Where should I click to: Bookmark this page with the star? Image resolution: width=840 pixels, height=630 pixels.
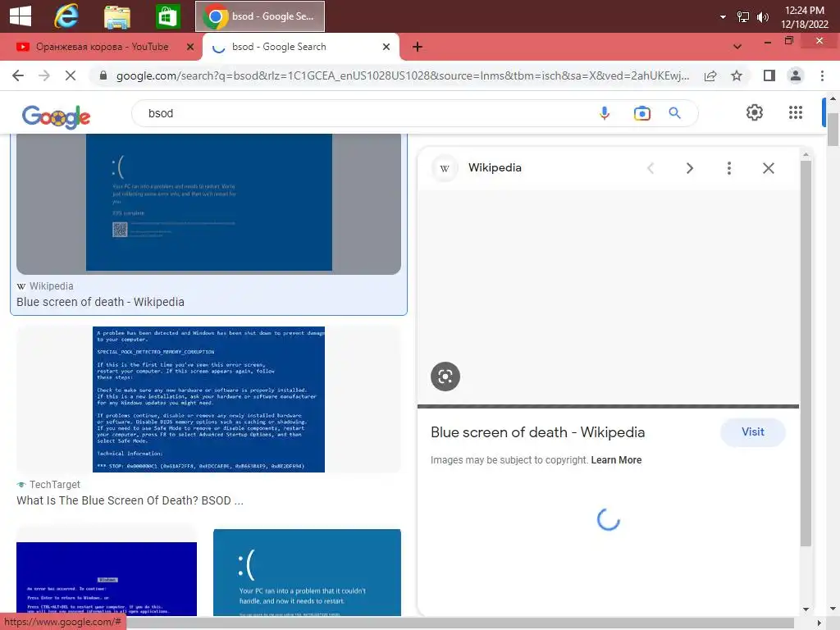pos(737,75)
